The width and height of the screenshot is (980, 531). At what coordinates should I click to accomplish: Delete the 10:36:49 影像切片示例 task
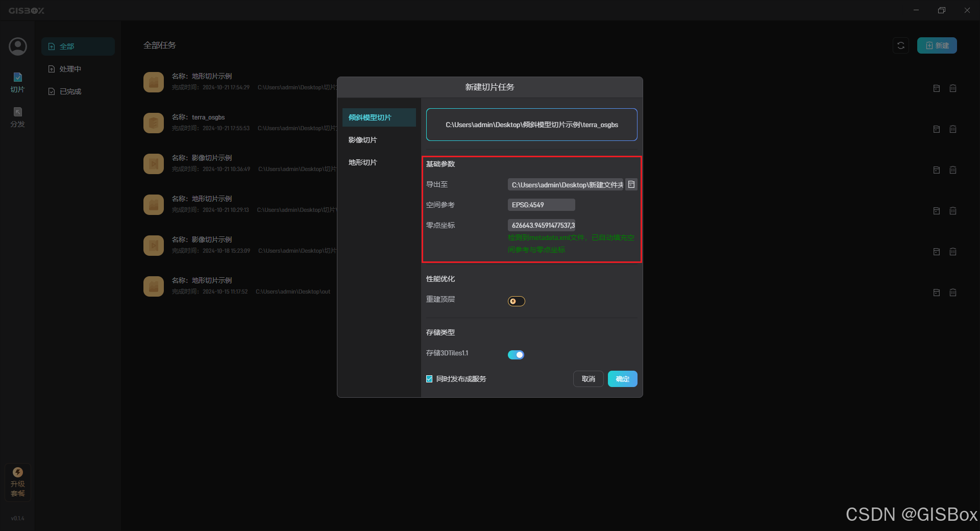pyautogui.click(x=953, y=170)
